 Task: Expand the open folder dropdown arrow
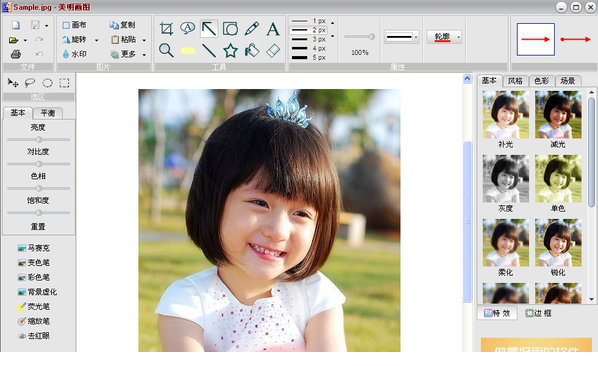click(x=25, y=40)
